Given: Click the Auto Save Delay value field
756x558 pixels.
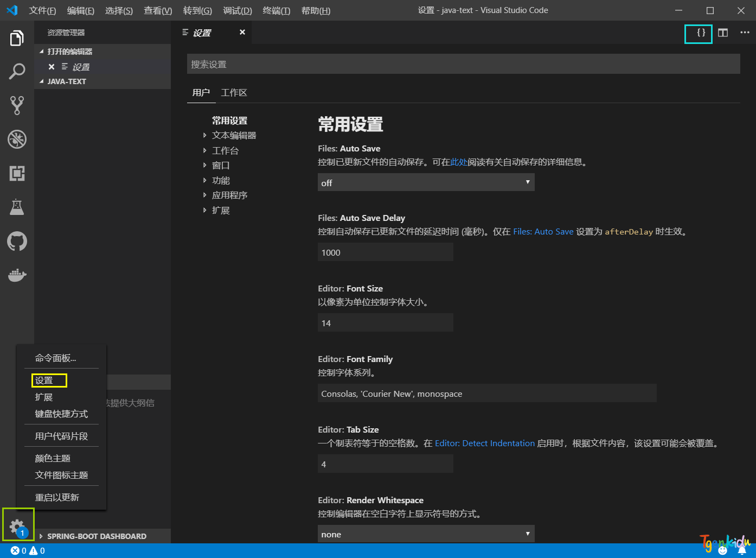Looking at the screenshot, I should pos(386,252).
